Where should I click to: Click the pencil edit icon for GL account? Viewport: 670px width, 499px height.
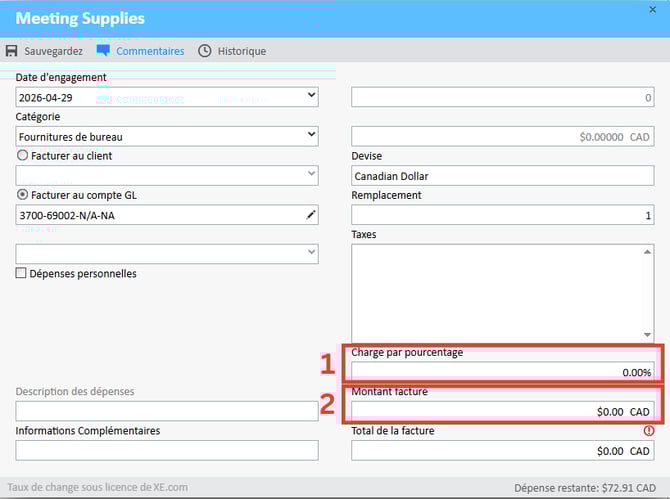(310, 215)
